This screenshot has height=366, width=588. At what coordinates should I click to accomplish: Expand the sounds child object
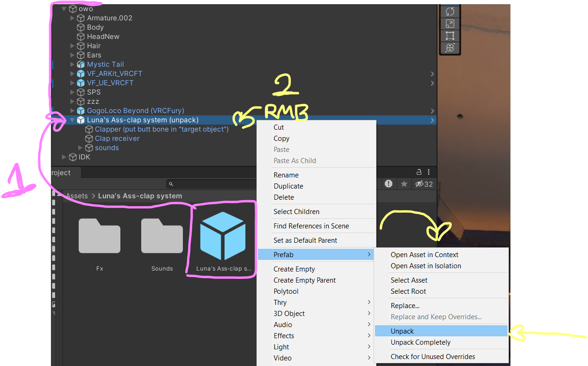(80, 148)
